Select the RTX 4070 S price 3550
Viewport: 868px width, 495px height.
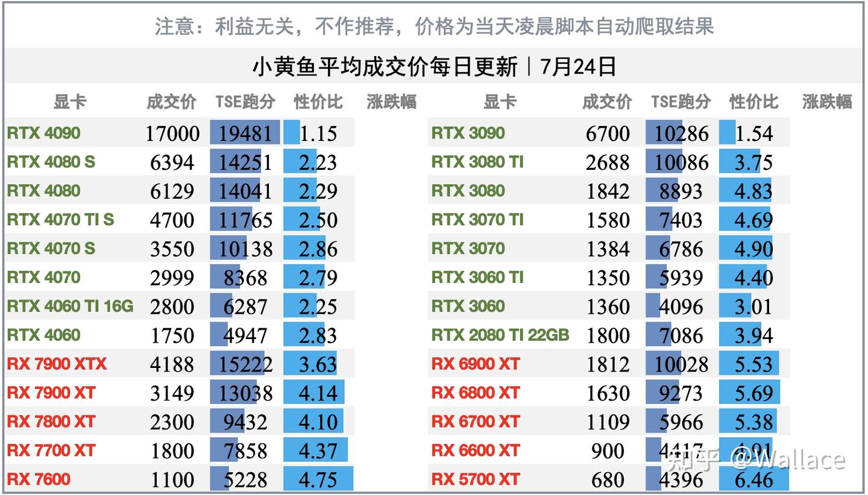click(172, 249)
